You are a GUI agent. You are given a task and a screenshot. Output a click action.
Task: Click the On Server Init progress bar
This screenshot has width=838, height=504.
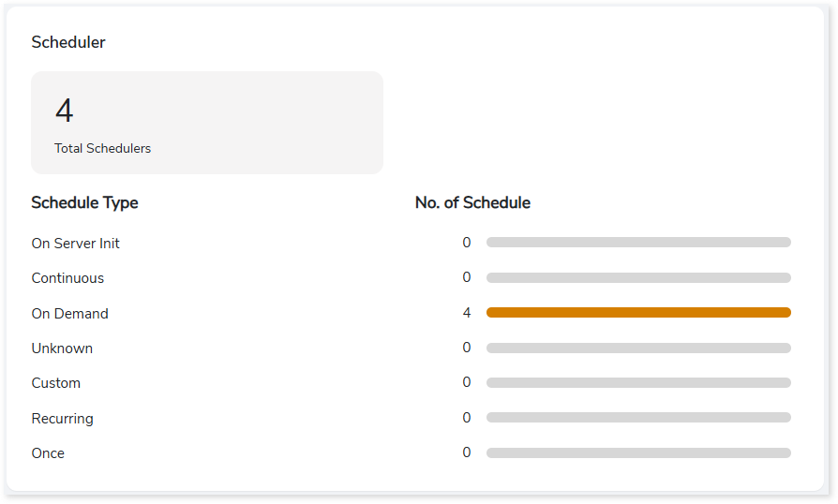[x=638, y=243]
